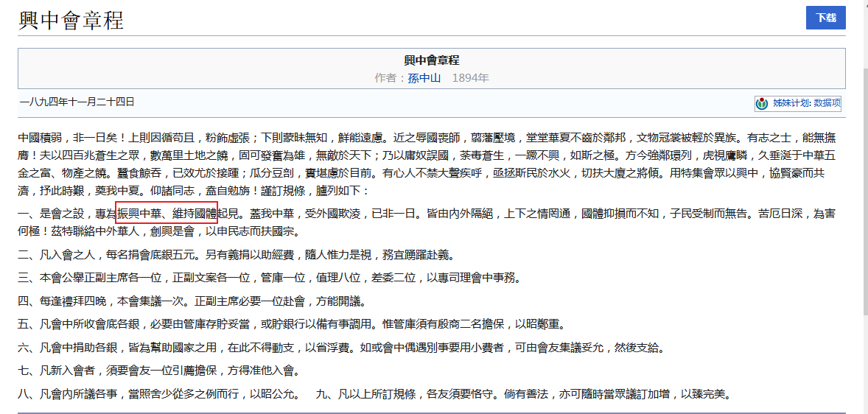Click article 四 about 禮拜四晚 meetings
The image size is (868, 414).
click(x=192, y=301)
